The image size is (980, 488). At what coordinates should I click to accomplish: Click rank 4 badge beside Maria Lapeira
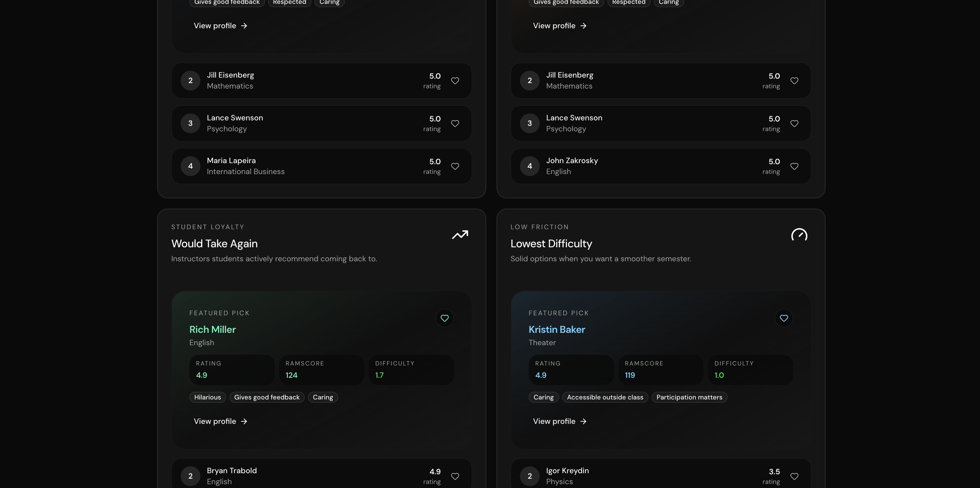[x=190, y=166]
